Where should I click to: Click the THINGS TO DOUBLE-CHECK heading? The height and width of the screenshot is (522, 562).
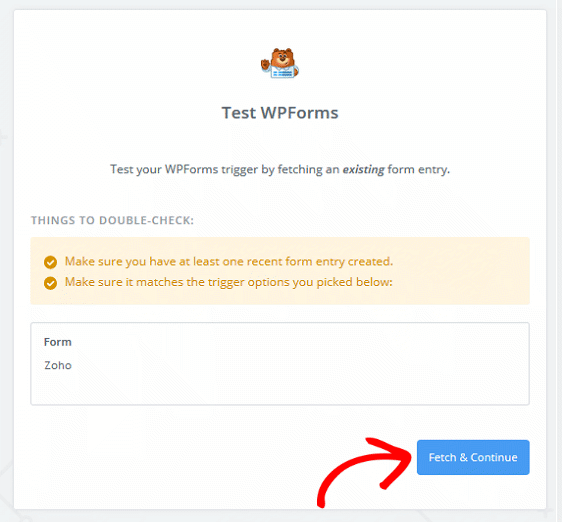tap(112, 220)
